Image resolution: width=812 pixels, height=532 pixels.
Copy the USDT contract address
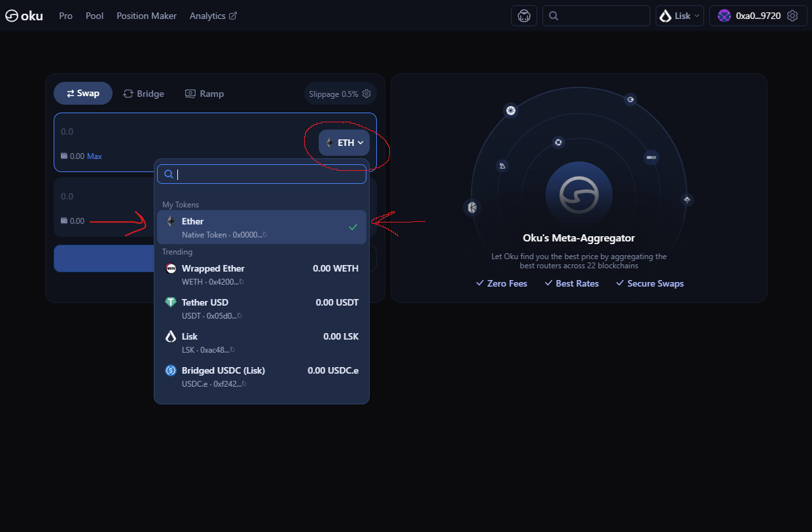tap(239, 315)
